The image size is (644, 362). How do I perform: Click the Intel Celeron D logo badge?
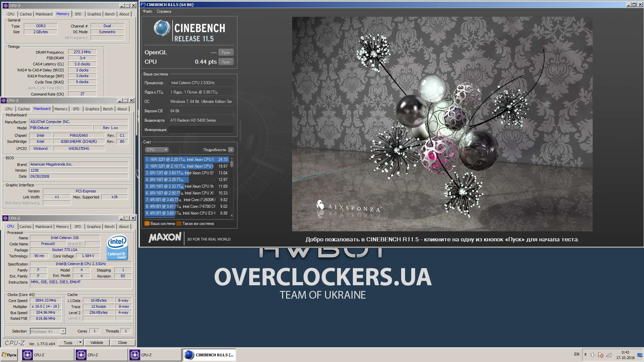click(117, 247)
